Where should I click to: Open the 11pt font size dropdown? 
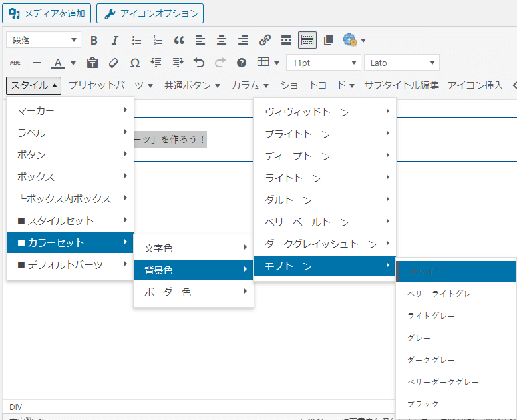323,63
